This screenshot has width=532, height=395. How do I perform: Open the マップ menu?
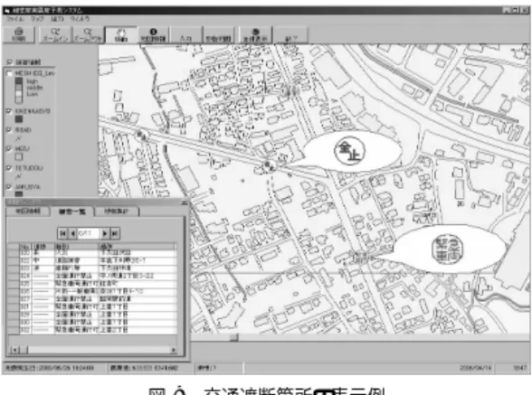tap(37, 19)
